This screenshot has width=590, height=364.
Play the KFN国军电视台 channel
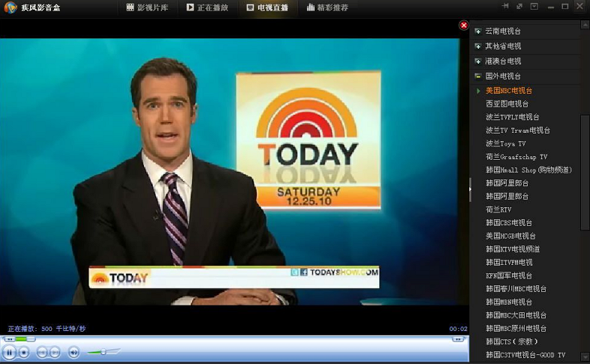[x=509, y=275]
